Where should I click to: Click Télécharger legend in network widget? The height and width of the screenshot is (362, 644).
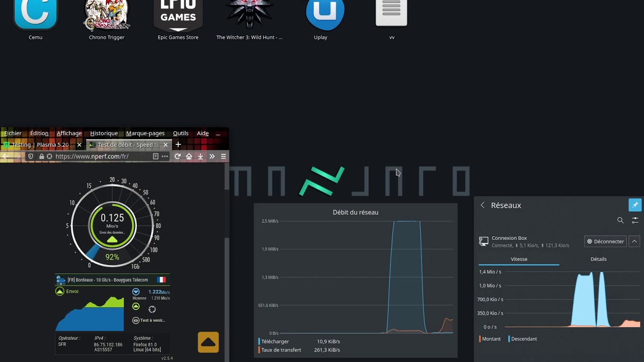275,341
